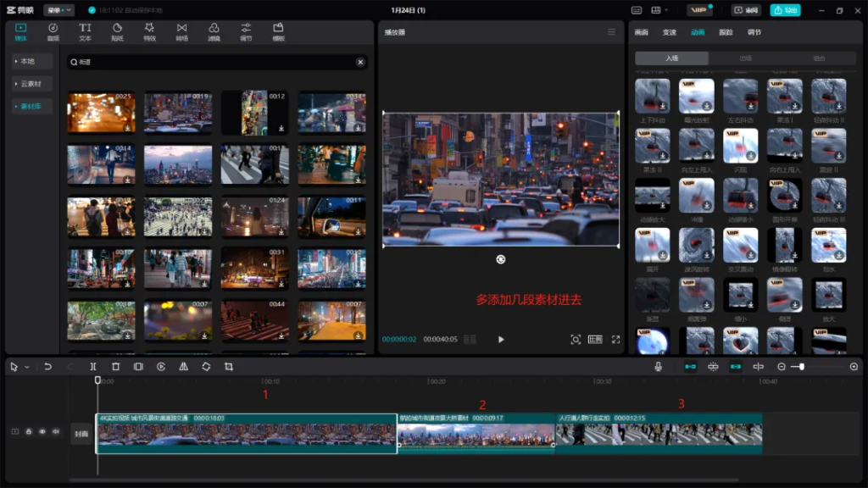Apply the 漩涡旋转 animation preset
This screenshot has width=868, height=488.
697,245
